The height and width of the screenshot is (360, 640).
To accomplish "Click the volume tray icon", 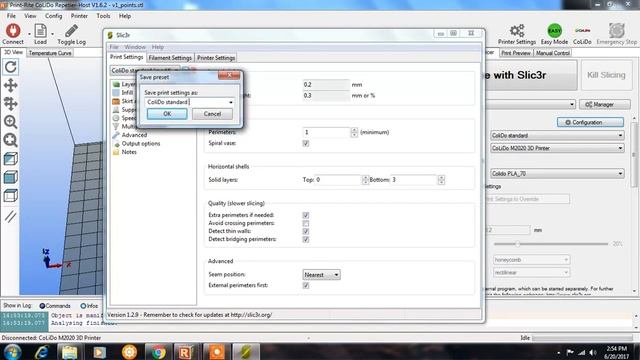I will click(x=593, y=352).
